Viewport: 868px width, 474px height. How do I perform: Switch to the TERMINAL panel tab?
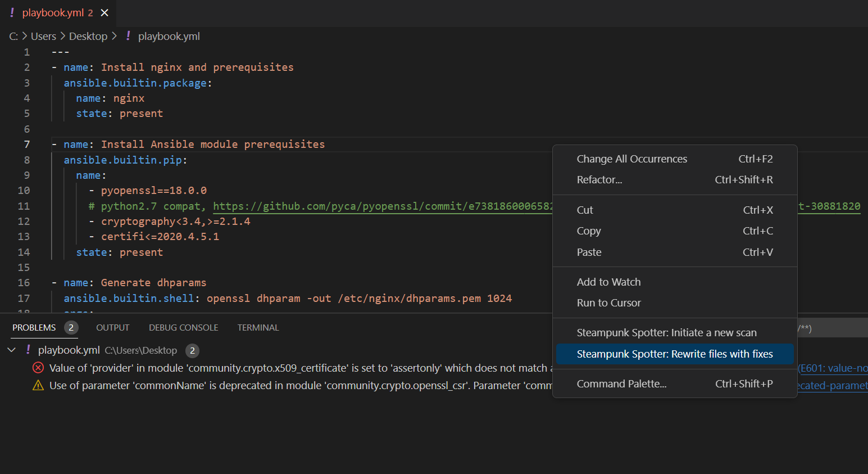pos(258,327)
